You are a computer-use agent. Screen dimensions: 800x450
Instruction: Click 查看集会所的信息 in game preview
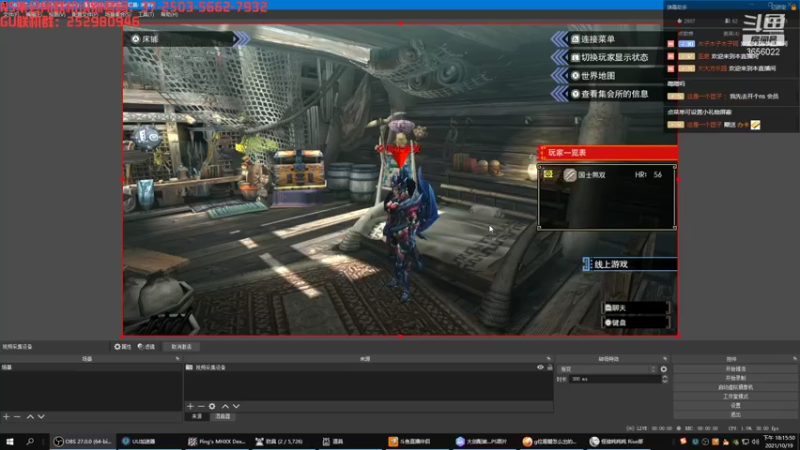click(615, 94)
